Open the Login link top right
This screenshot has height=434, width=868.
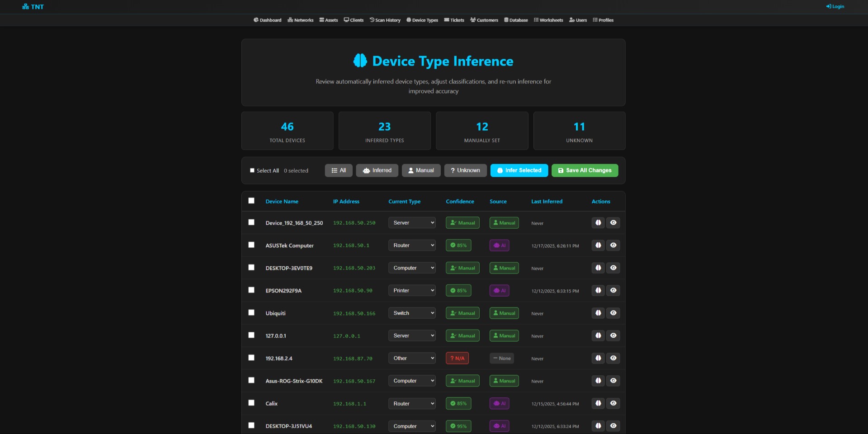coord(835,6)
